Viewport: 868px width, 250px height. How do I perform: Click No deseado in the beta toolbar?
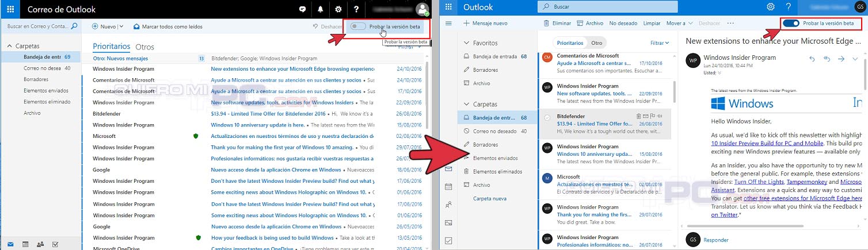coord(623,24)
